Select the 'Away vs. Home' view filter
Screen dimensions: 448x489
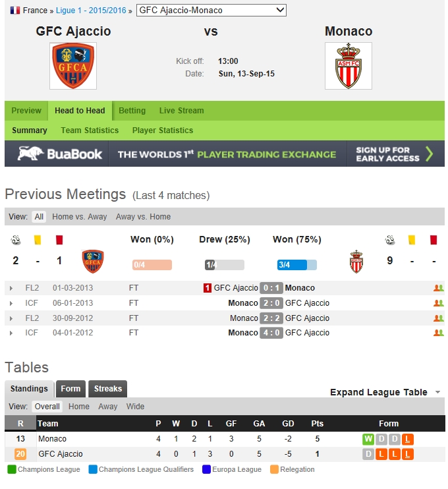point(143,217)
